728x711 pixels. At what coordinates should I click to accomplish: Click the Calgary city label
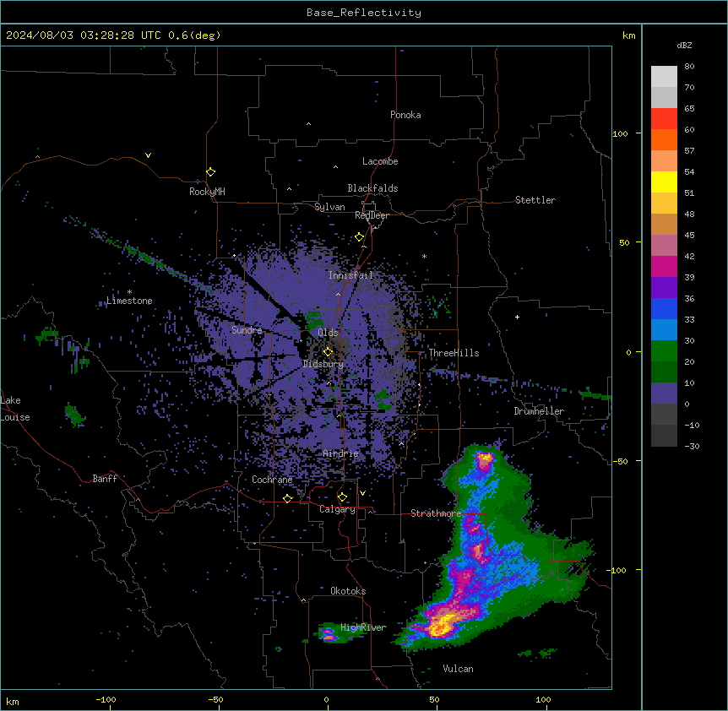point(337,509)
